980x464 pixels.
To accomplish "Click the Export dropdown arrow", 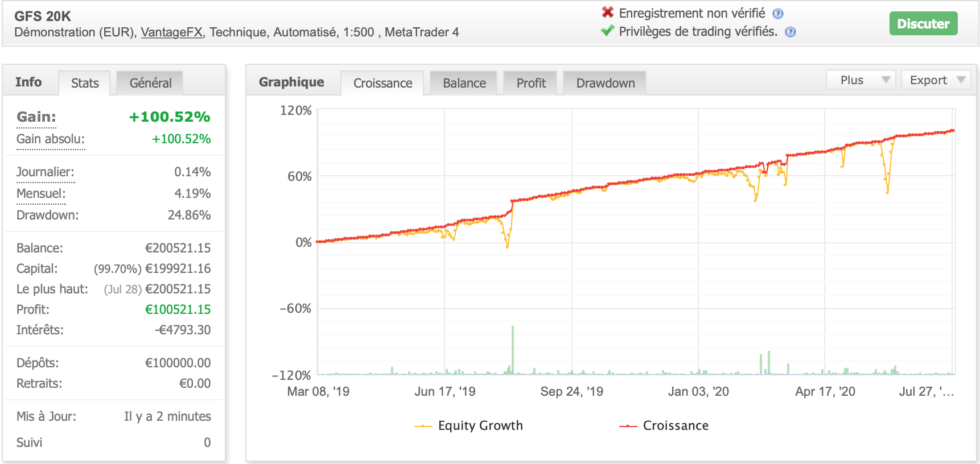I will click(x=961, y=80).
